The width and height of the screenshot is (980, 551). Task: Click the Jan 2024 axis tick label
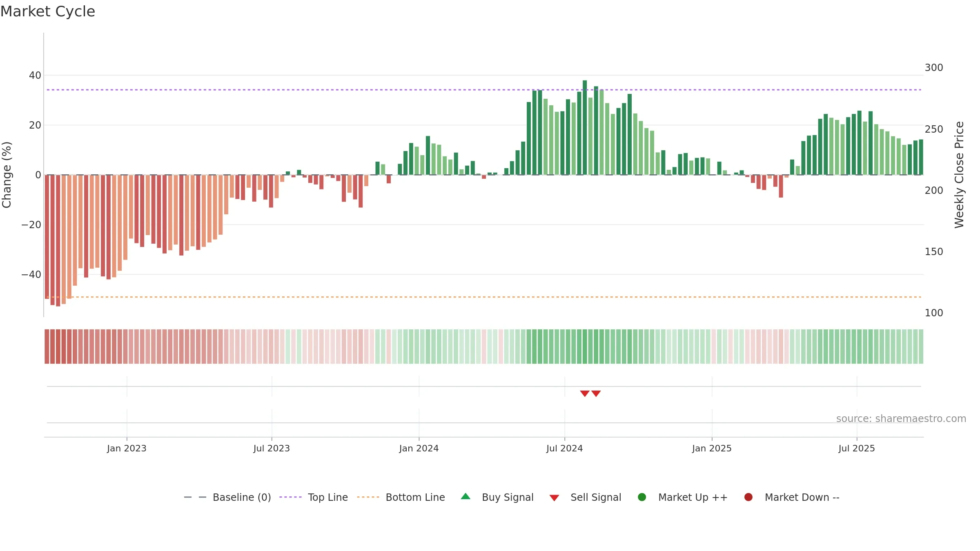[419, 449]
